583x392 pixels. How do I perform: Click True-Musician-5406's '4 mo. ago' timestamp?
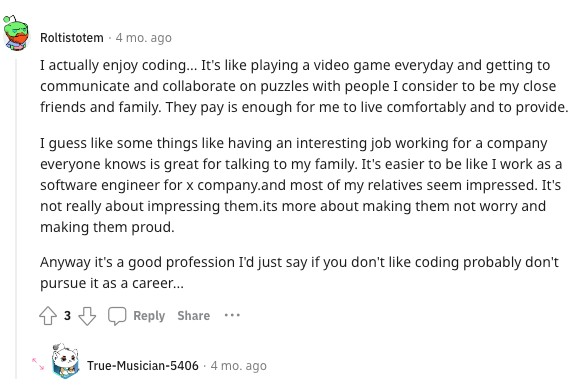tap(239, 366)
